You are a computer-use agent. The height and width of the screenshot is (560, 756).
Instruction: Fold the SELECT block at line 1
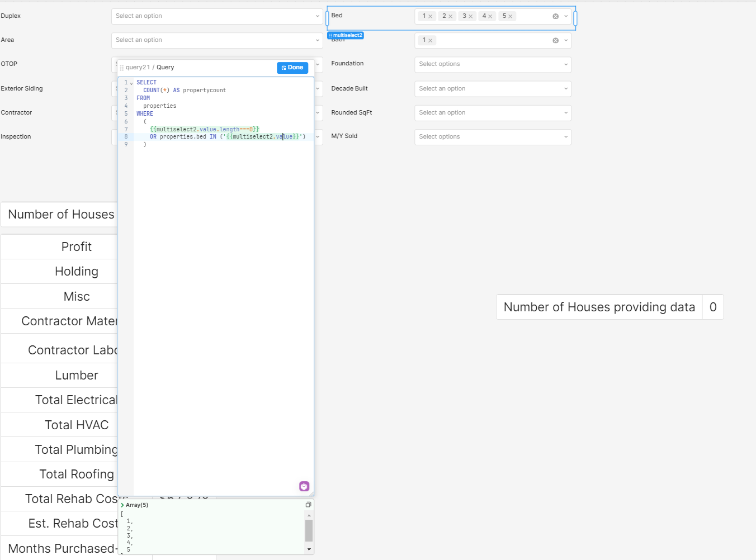(x=131, y=83)
